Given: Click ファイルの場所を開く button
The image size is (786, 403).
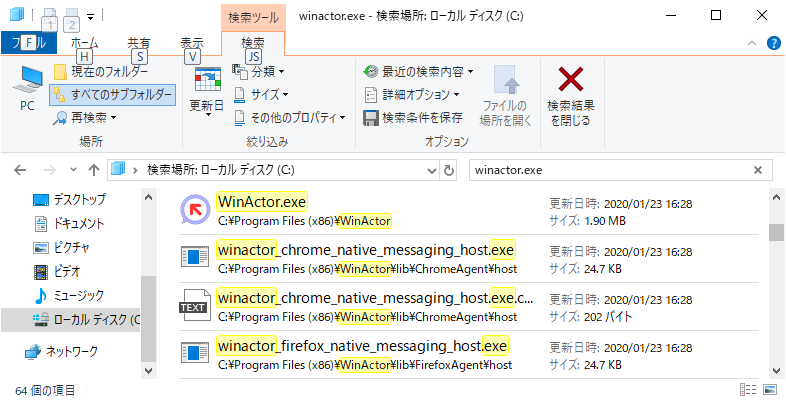Looking at the screenshot, I should 505,96.
